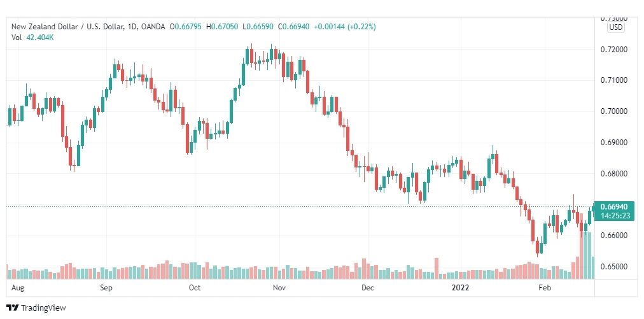Click the TradingView logo icon
644x319 pixels.
tap(13, 308)
